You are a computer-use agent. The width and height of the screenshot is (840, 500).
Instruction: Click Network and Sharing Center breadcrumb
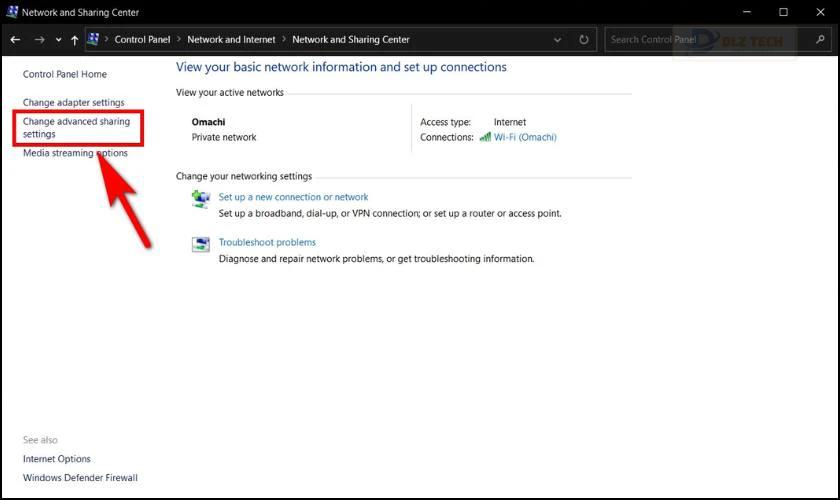point(351,40)
